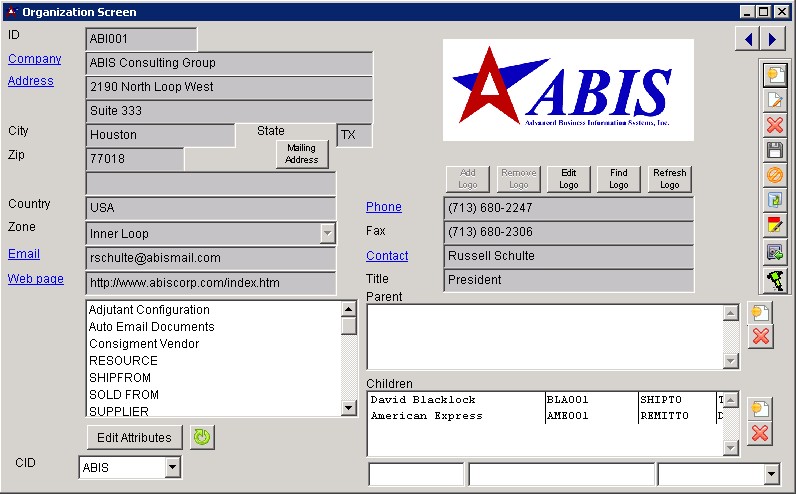Image resolution: width=796 pixels, height=494 pixels.
Task: Add a child organization with the new icon
Action: click(760, 409)
